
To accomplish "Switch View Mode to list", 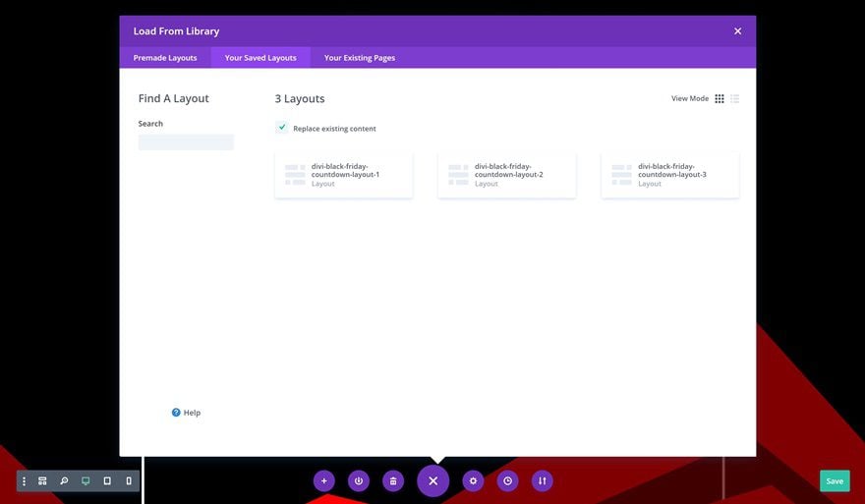I will (x=735, y=98).
